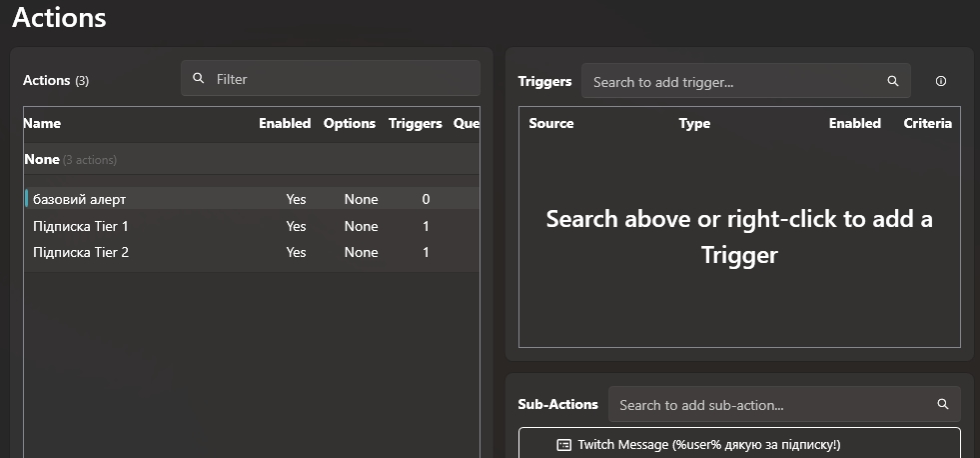The height and width of the screenshot is (458, 980).
Task: Click the magnifier icon in the Actions filter
Action: [x=199, y=79]
